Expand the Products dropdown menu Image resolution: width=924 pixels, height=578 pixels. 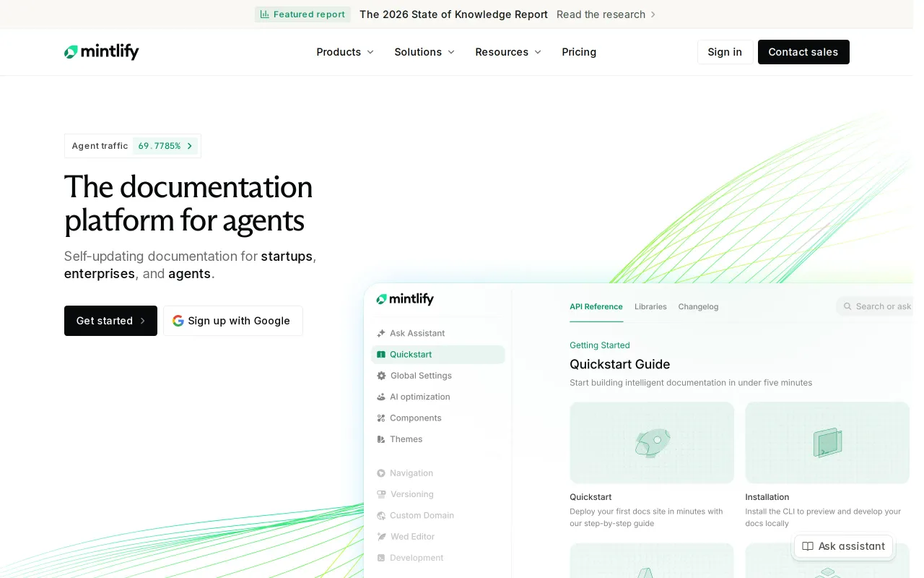click(345, 52)
